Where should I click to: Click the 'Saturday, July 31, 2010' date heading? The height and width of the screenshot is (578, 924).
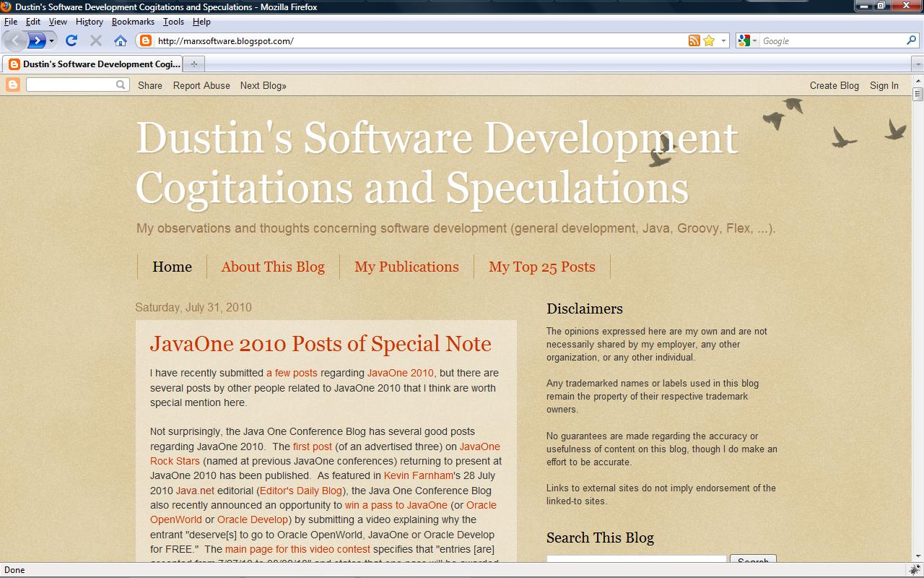click(193, 307)
